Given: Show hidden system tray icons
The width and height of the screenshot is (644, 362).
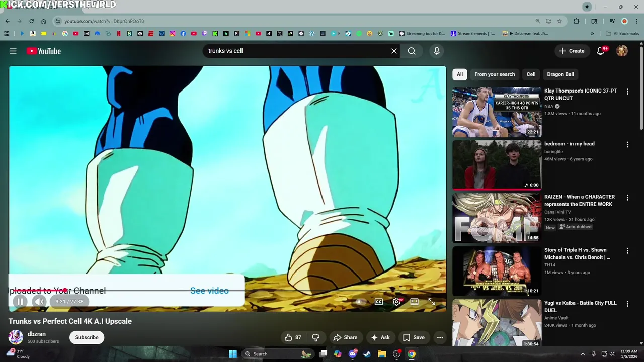Looking at the screenshot, I should (583, 354).
